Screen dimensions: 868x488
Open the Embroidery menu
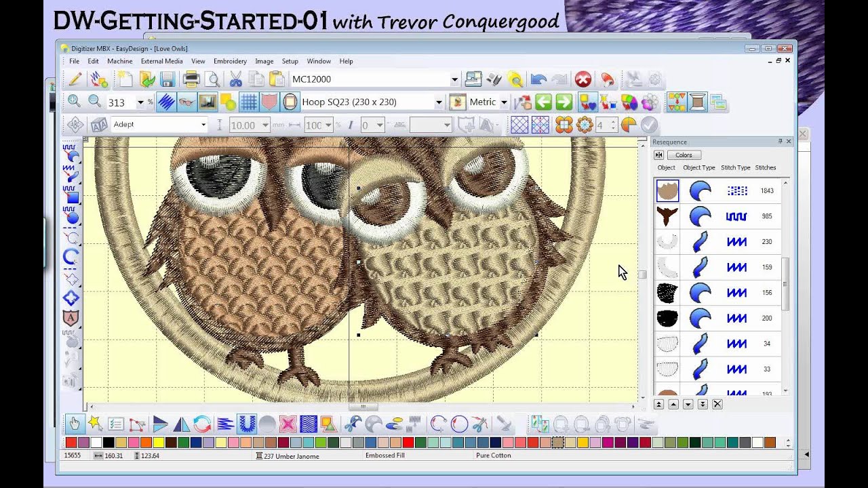(x=230, y=61)
